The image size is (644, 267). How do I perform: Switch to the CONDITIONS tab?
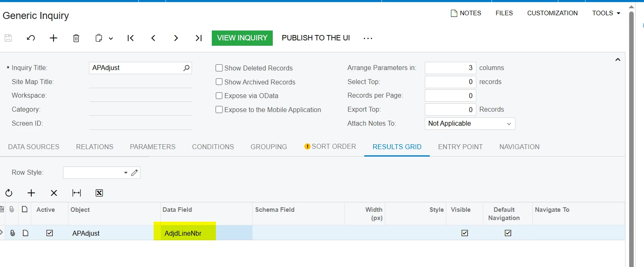(213, 147)
